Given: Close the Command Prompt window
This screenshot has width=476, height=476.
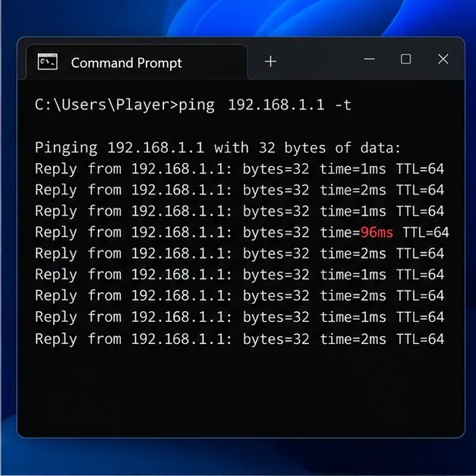Looking at the screenshot, I should coord(443,59).
